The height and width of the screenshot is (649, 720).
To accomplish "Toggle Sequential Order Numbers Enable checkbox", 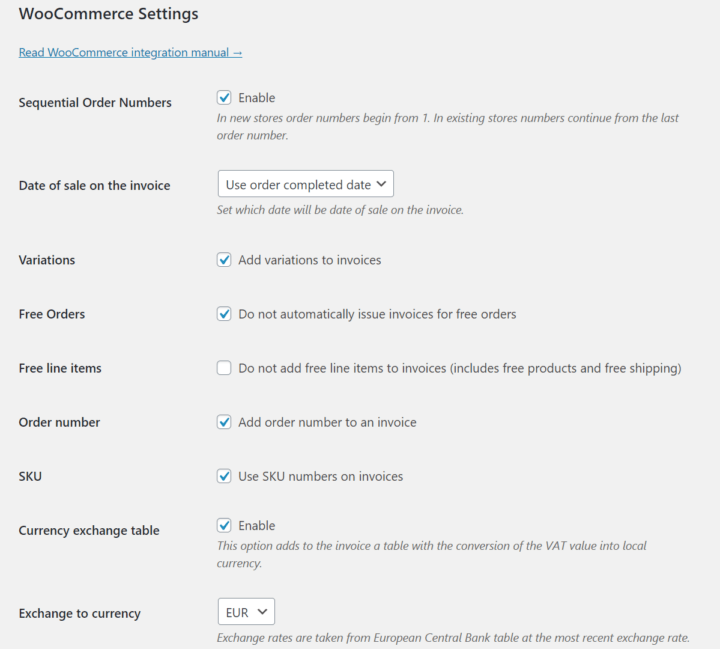I will point(224,98).
